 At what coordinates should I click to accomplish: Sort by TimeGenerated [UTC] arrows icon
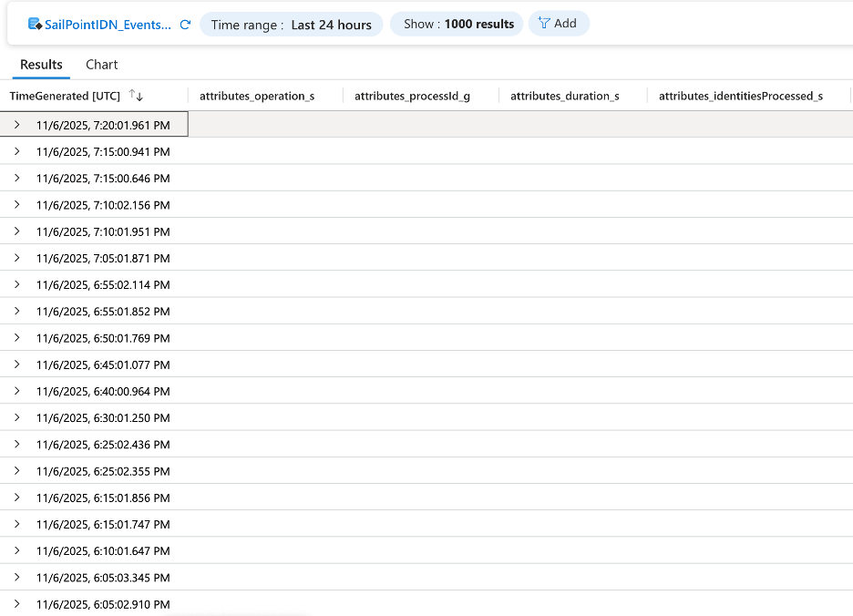(x=136, y=96)
